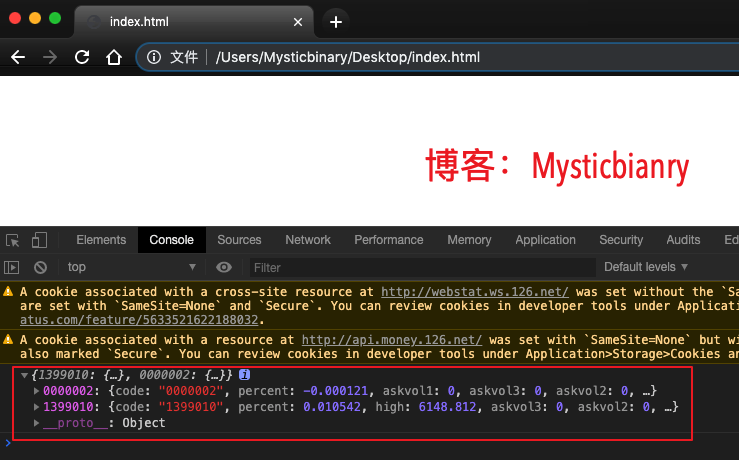Viewport: 739px width, 460px height.
Task: Open the Security tab
Action: tap(621, 240)
